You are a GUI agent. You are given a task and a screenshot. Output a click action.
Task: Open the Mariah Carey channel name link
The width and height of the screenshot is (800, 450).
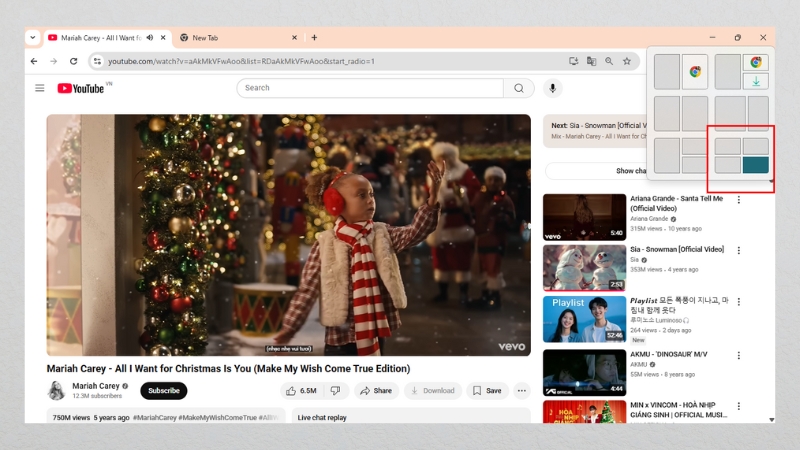click(96, 386)
